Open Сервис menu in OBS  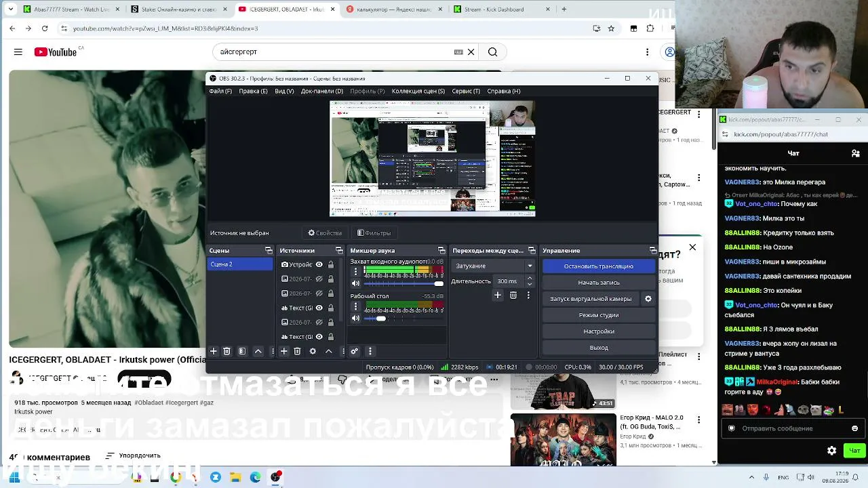(466, 91)
